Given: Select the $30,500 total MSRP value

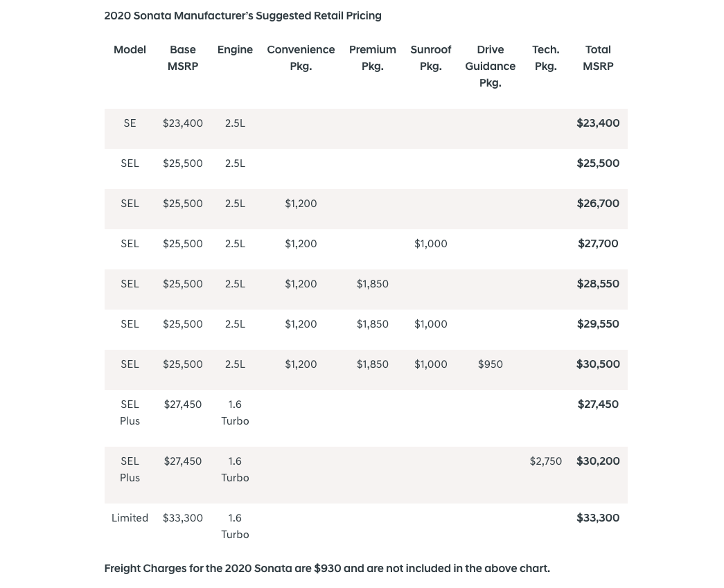Looking at the screenshot, I should click(x=598, y=364).
